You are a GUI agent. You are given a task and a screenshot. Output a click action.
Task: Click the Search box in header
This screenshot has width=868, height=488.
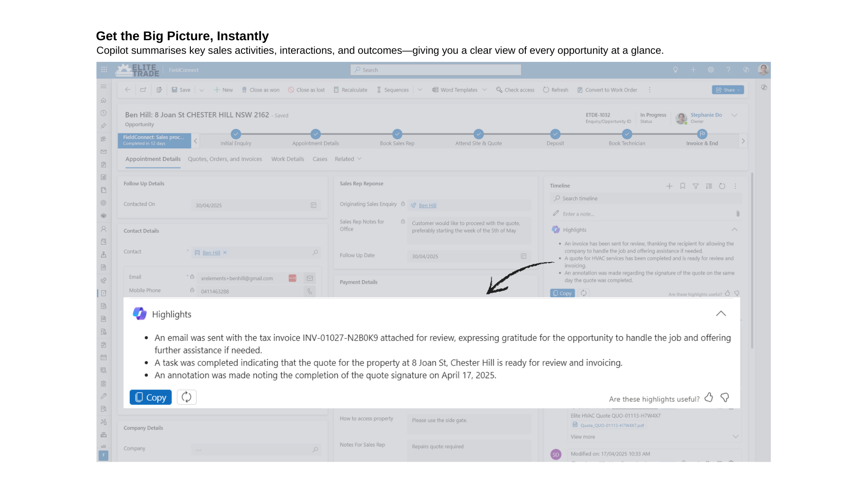pos(435,70)
